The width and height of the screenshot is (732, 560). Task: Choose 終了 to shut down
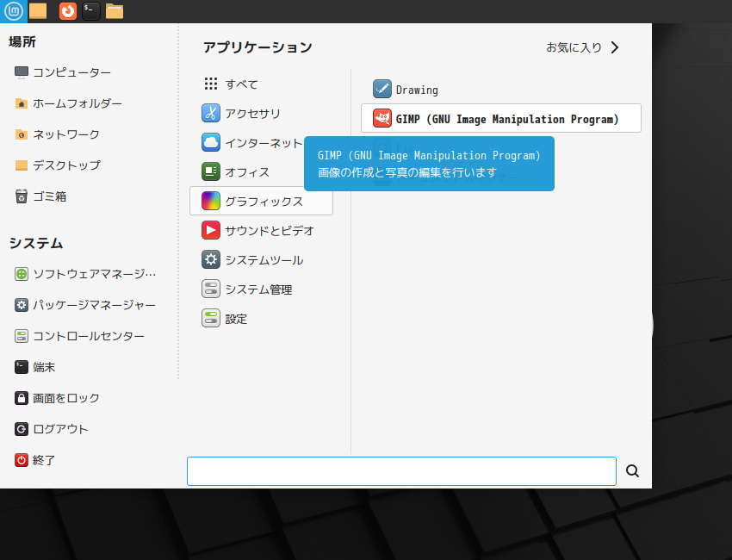click(x=44, y=460)
